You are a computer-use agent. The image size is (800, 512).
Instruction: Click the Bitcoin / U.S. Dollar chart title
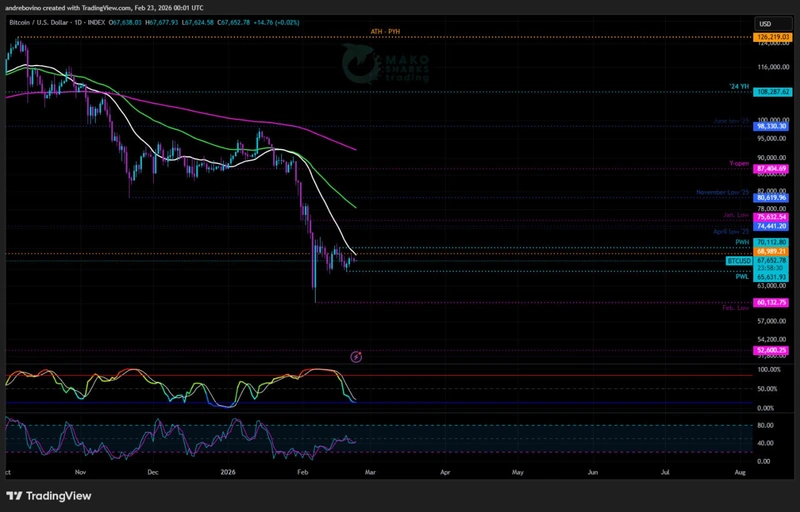(45, 23)
